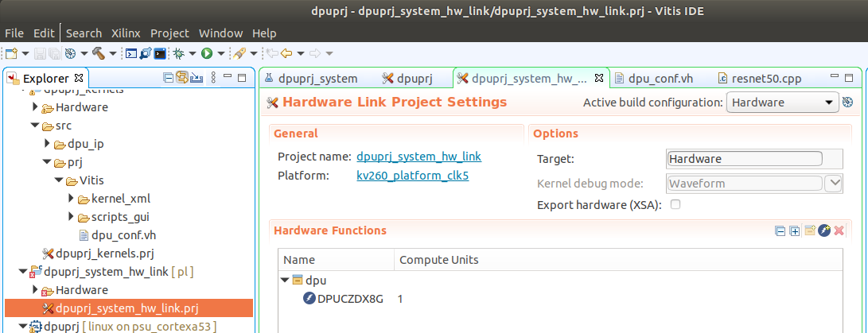Collapse all hardware functions icon
This screenshot has height=333, width=868.
(780, 231)
